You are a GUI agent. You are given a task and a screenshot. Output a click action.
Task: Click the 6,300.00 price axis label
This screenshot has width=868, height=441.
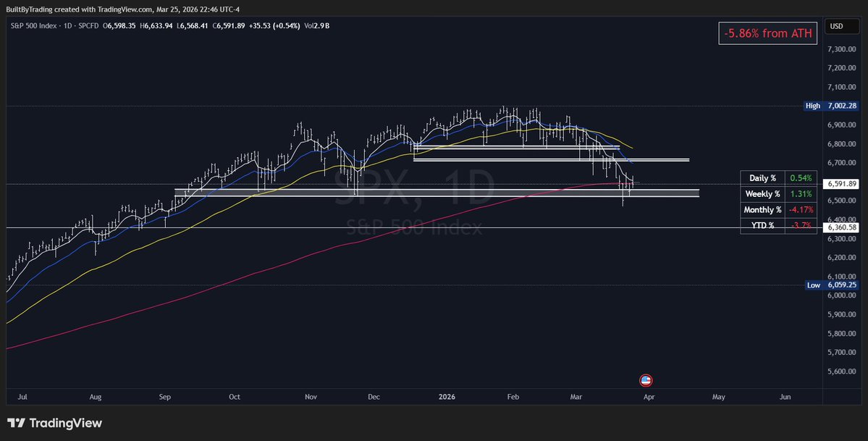coord(841,239)
